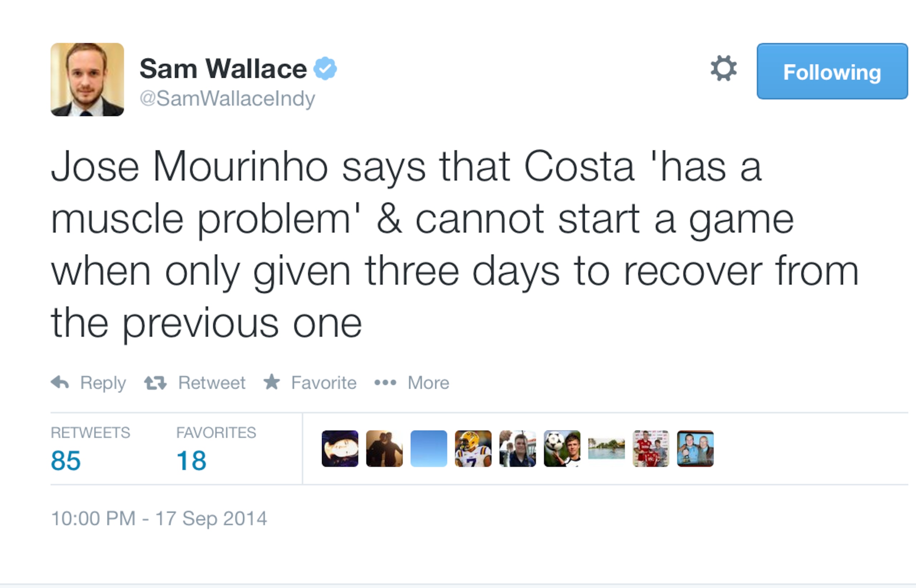Open the lake landscape avatar thumbnail

606,449
